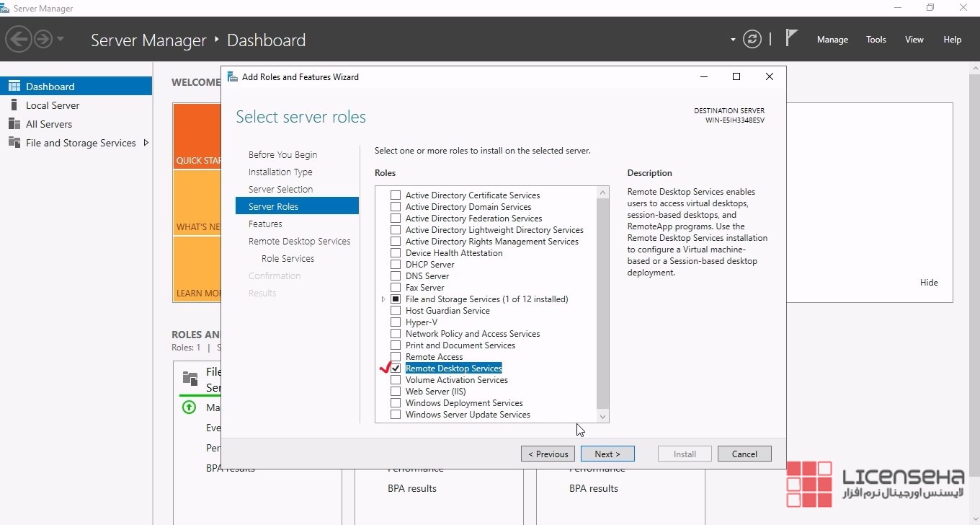Open the Manage menu
Viewport: 980px width, 525px height.
(x=832, y=40)
